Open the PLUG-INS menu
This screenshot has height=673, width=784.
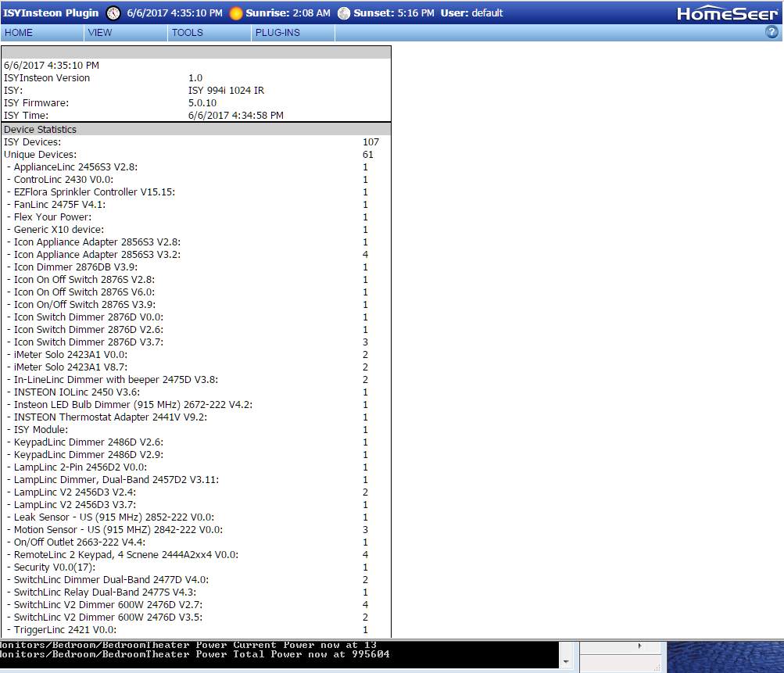(293, 33)
